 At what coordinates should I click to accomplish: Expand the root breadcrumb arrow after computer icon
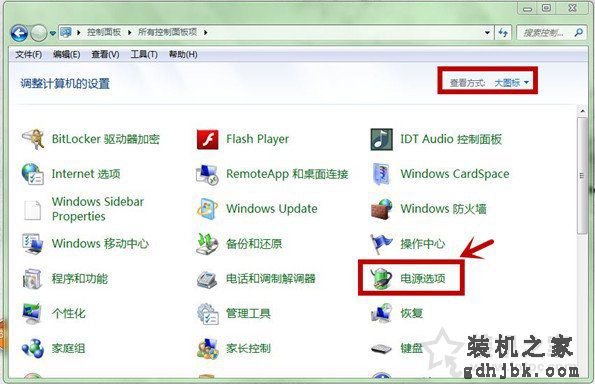79,33
